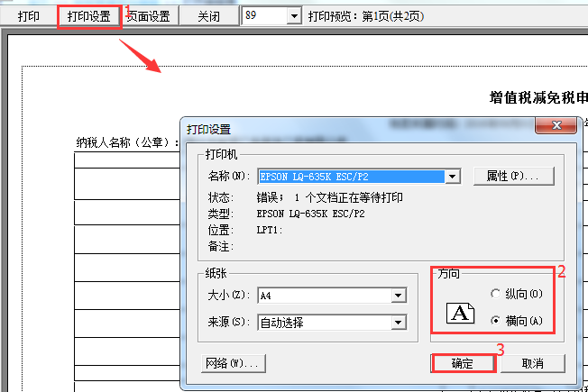Image resolution: width=588 pixels, height=392 pixels.
Task: Click the 位置 value LPT1:
Action: [270, 230]
